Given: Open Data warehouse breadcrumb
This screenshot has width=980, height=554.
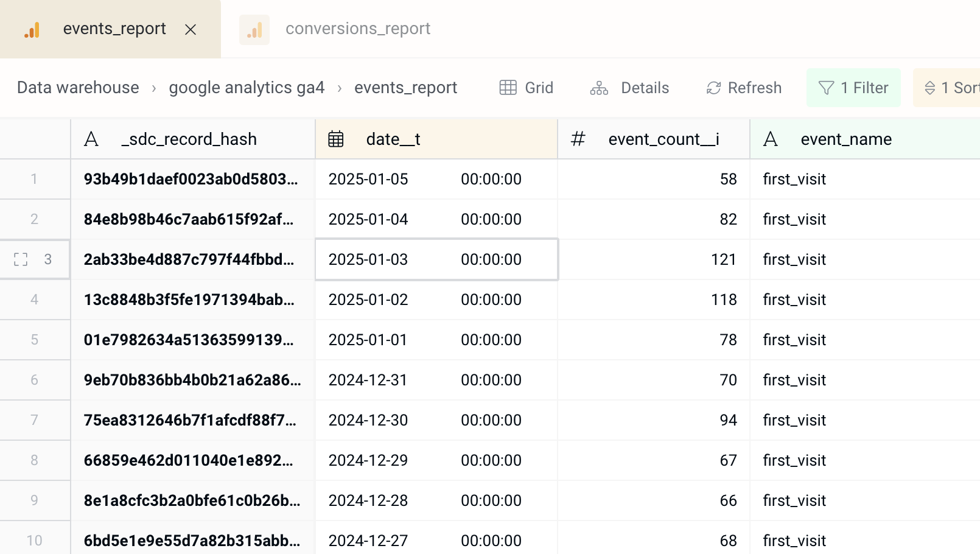Looking at the screenshot, I should coord(78,88).
